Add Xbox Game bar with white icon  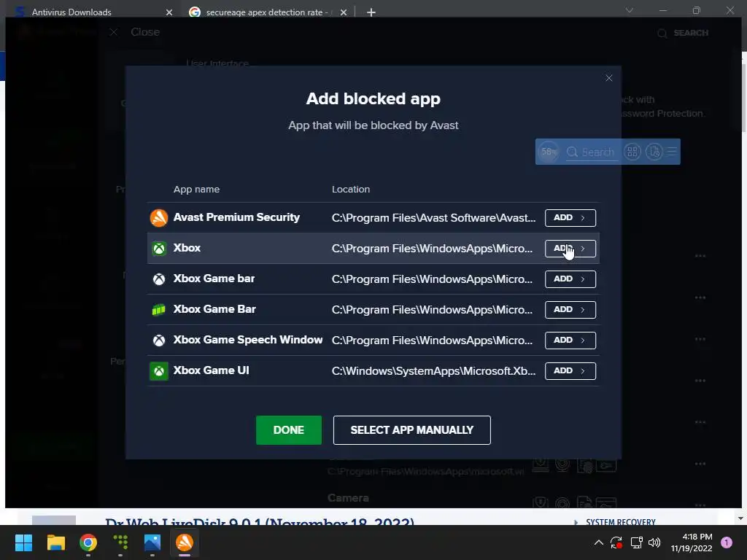pyautogui.click(x=570, y=279)
